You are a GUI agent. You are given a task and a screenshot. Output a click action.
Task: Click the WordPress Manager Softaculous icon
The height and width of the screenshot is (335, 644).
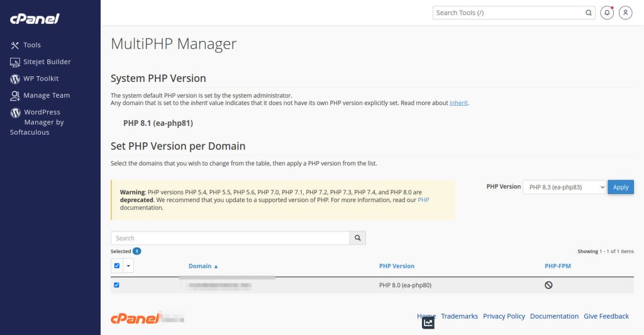15,113
